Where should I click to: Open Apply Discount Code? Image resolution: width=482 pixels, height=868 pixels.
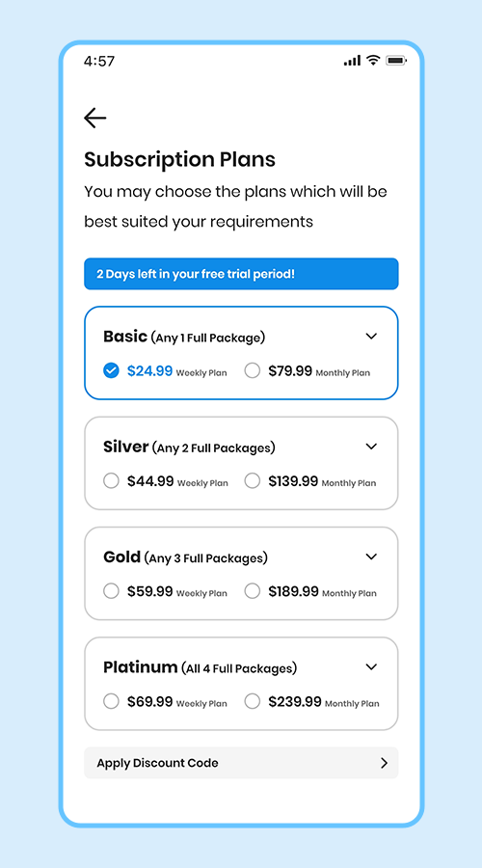pyautogui.click(x=241, y=763)
